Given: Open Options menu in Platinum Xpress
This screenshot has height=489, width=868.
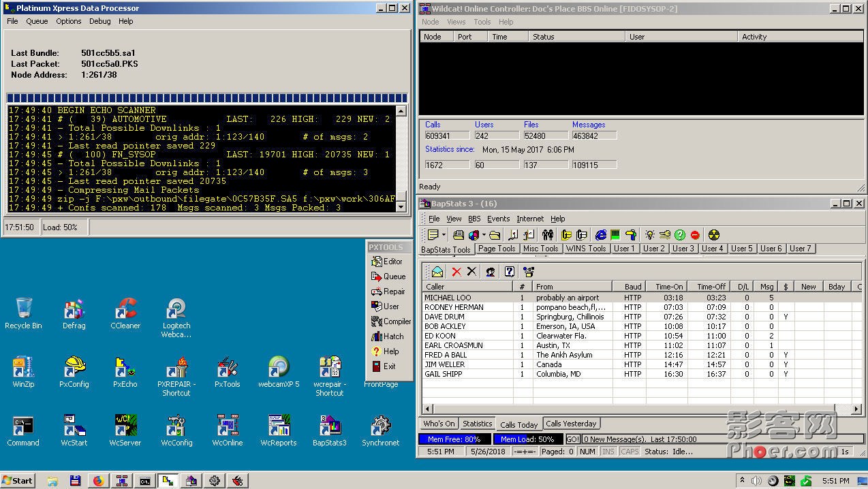Looking at the screenshot, I should click(69, 21).
